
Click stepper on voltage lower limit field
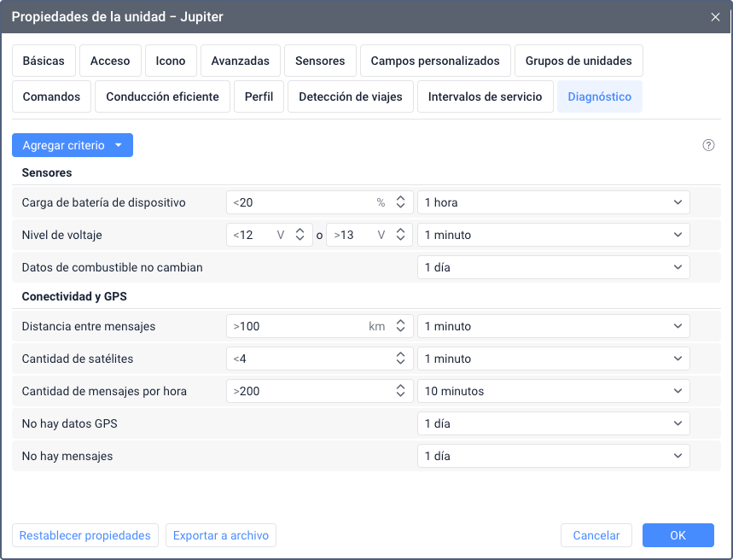point(300,235)
